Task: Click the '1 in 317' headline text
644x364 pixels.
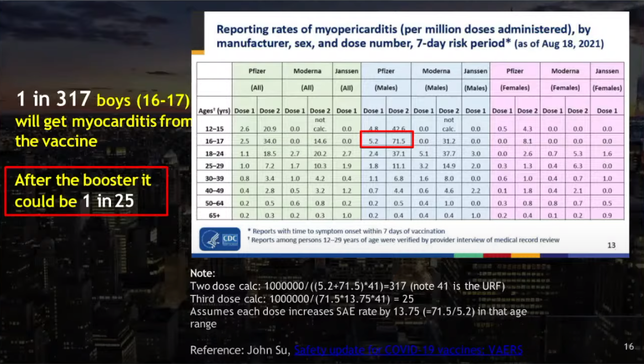Action: pos(54,99)
